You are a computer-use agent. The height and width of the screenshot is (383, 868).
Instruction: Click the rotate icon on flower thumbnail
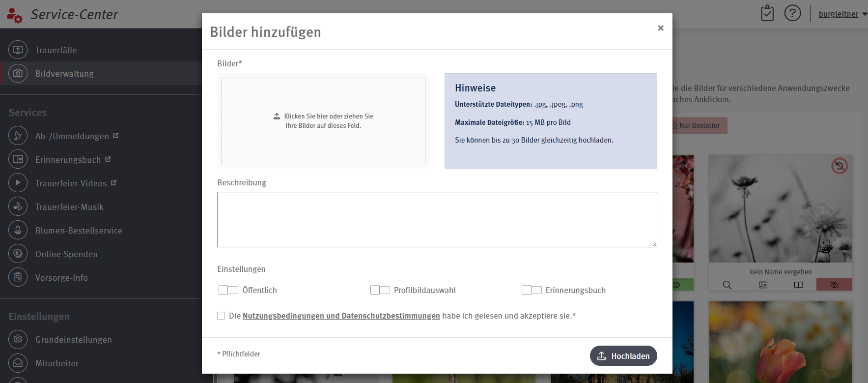[840, 166]
